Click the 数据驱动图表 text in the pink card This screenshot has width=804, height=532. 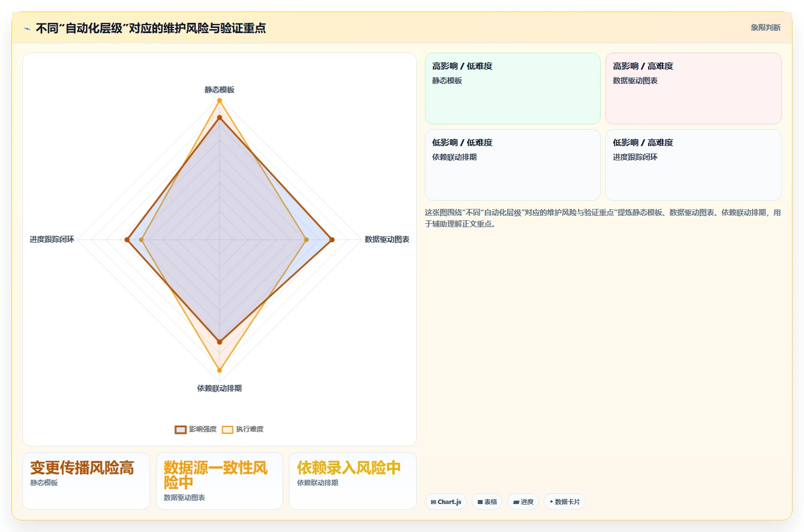click(635, 80)
